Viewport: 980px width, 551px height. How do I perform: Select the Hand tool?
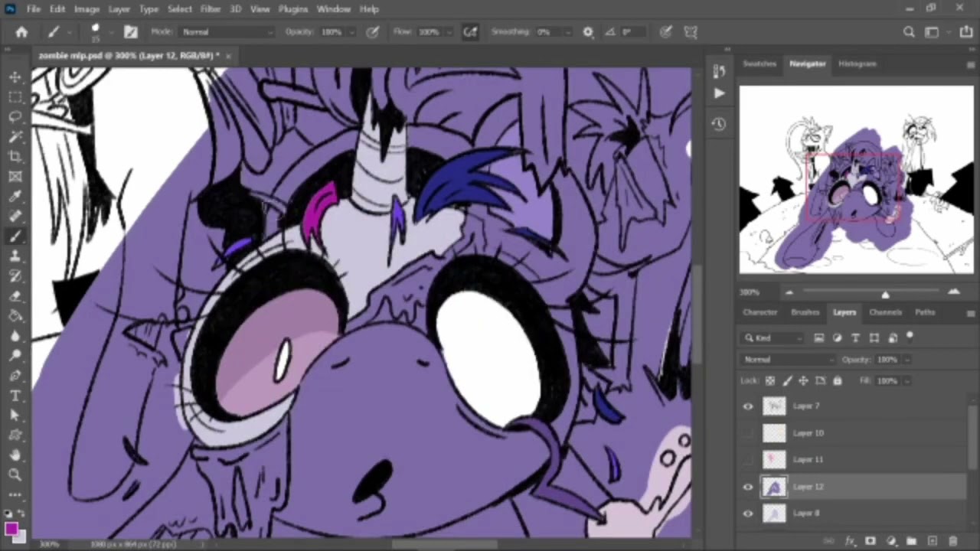click(x=15, y=455)
